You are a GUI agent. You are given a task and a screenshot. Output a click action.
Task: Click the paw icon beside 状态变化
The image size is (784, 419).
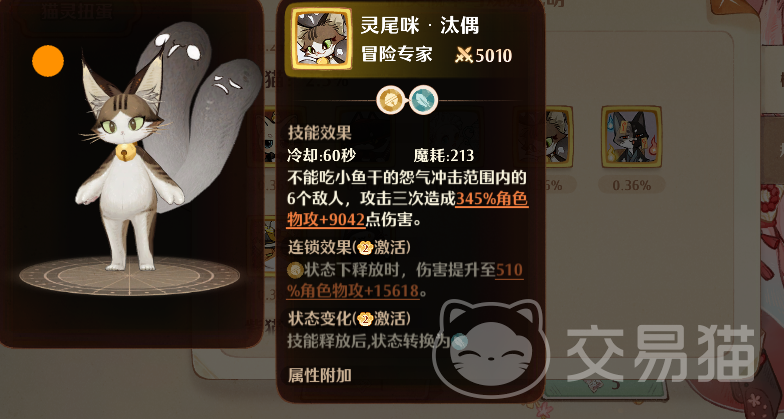tap(366, 319)
